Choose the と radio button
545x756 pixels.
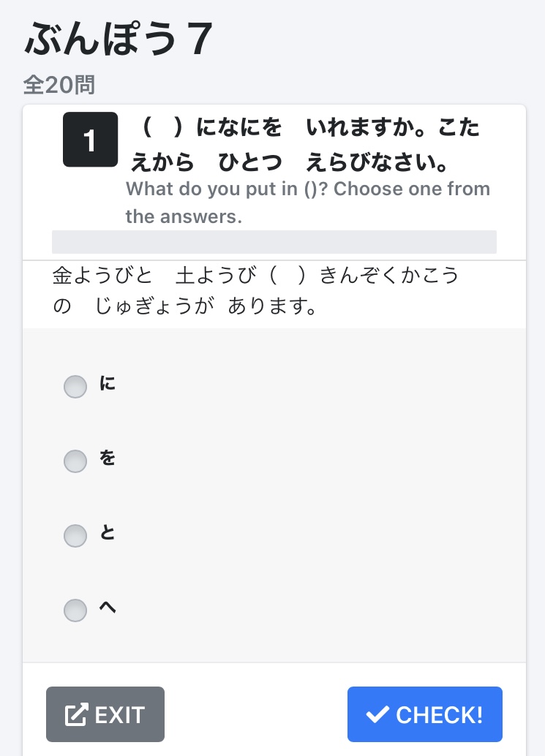[75, 536]
